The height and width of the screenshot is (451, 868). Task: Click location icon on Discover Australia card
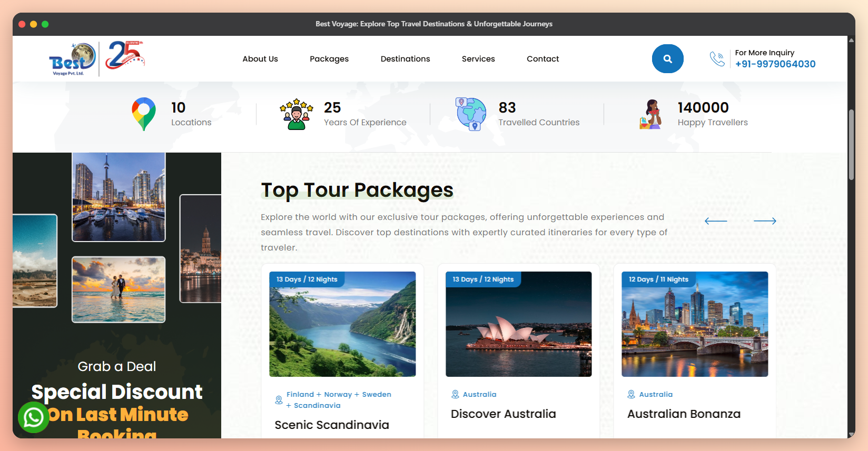455,394
